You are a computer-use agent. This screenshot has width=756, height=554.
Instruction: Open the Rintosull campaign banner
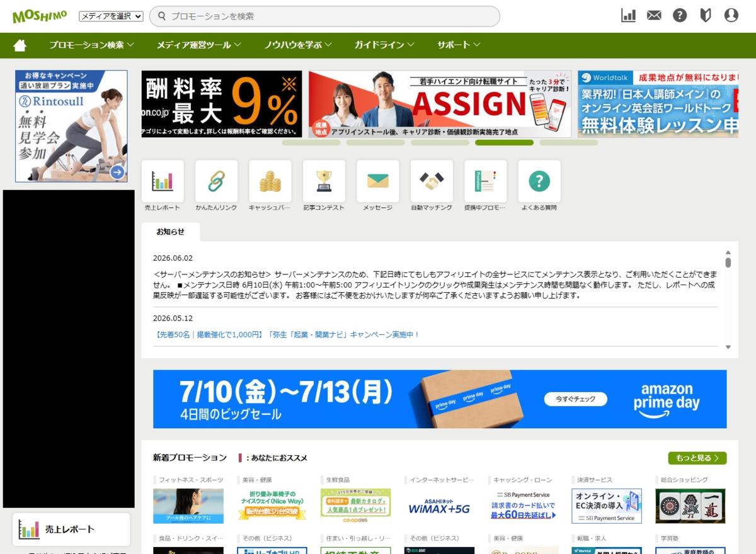point(71,126)
